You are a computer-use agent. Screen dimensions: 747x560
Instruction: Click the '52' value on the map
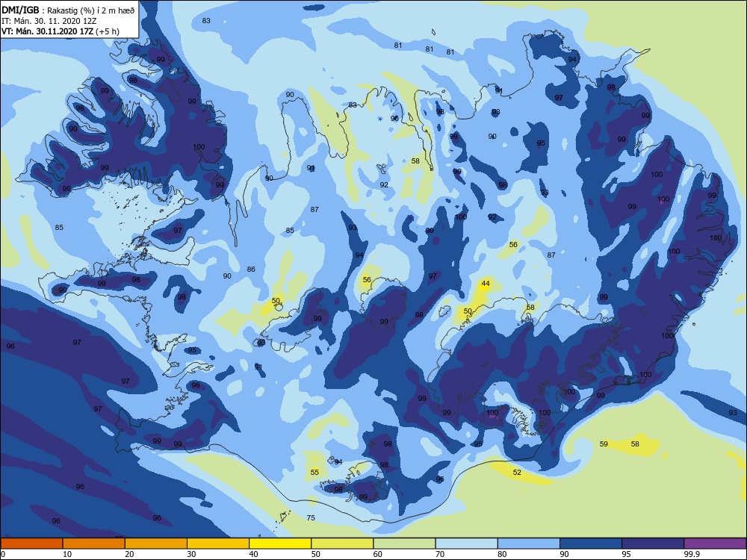pos(517,473)
